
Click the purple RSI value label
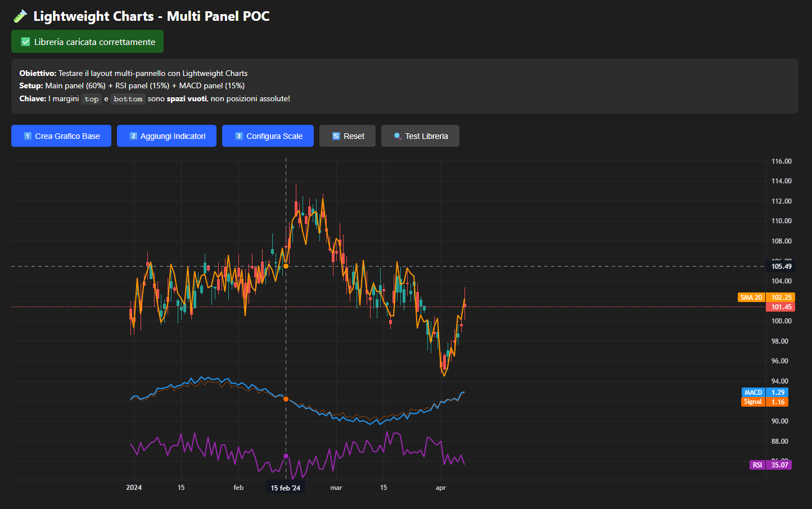pos(757,465)
